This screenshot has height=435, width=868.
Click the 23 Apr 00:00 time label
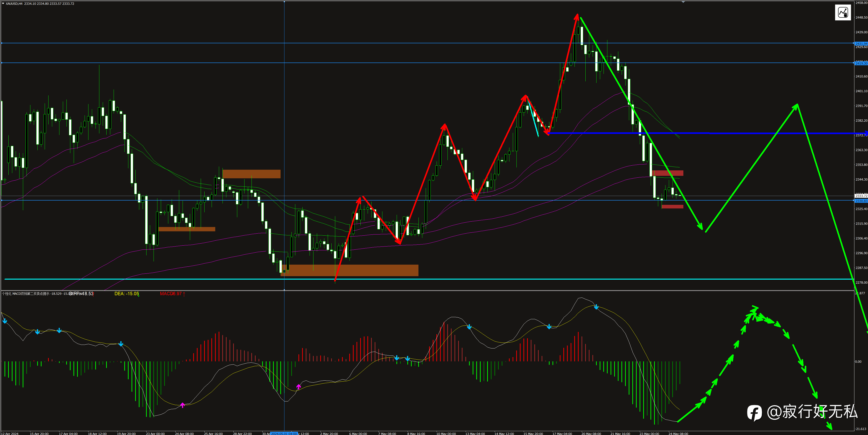click(155, 433)
